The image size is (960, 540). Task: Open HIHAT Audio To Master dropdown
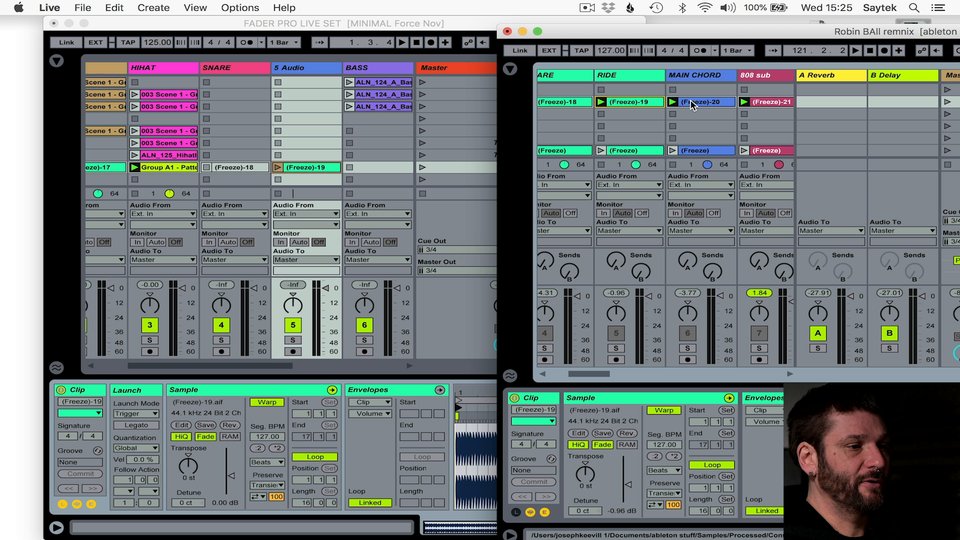click(163, 260)
